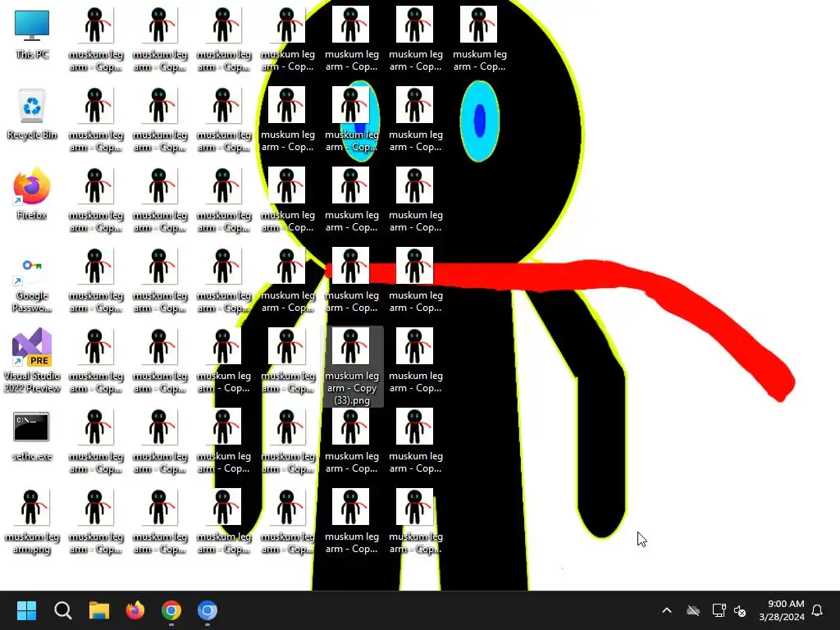This screenshot has height=630, width=840.
Task: Open the This PC desktop icon
Action: (x=32, y=34)
